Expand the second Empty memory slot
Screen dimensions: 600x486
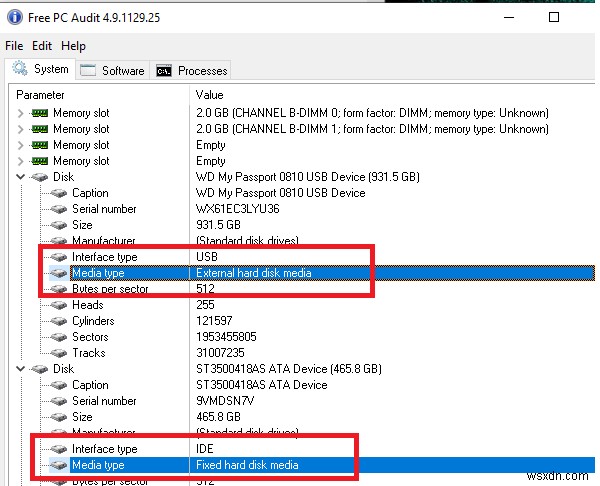point(21,161)
